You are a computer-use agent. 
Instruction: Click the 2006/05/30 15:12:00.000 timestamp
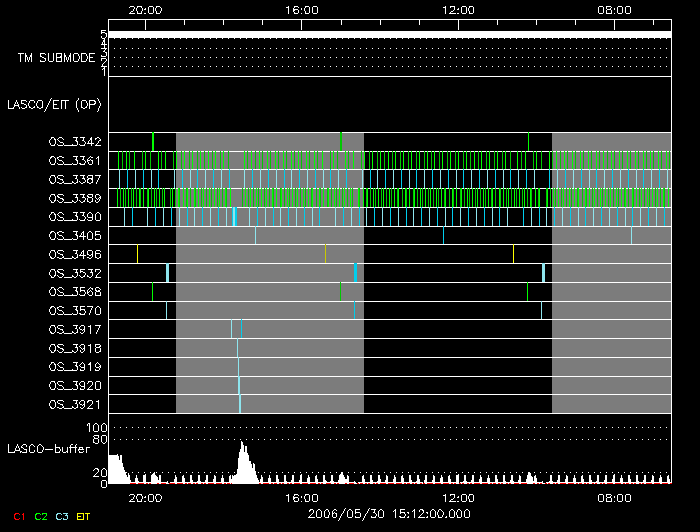click(388, 514)
